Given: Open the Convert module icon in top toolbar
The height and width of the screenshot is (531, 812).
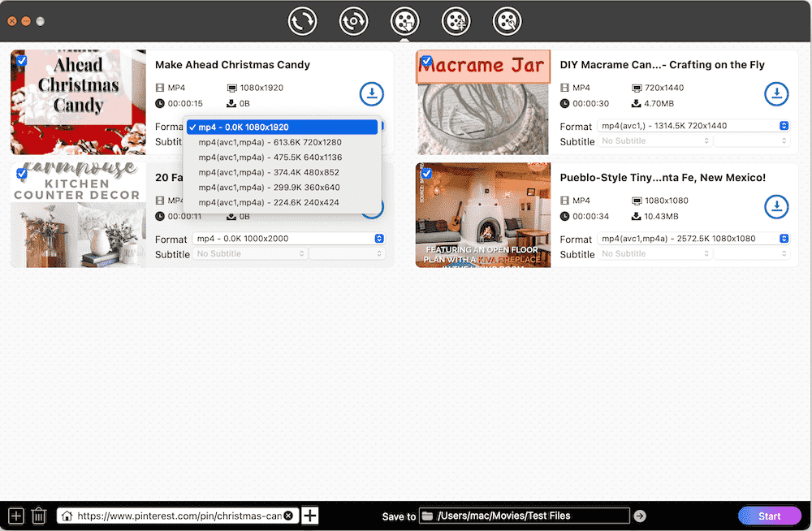Looking at the screenshot, I should (x=302, y=21).
